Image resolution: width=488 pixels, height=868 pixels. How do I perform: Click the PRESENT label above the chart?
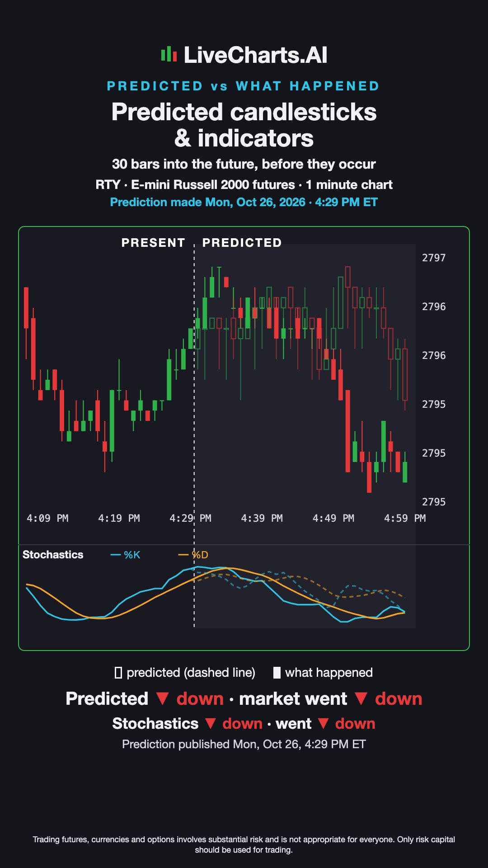click(154, 243)
